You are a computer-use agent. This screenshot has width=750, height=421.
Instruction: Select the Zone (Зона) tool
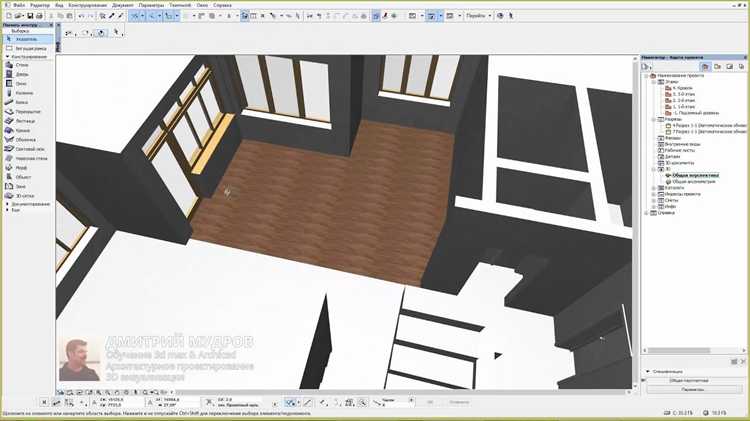(28, 186)
